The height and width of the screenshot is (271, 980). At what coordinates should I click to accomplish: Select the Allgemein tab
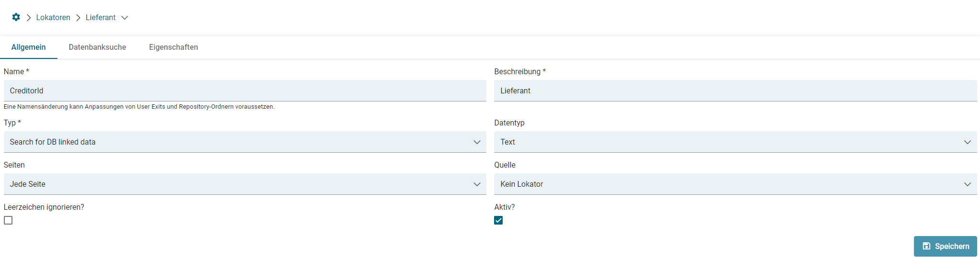[x=29, y=47]
